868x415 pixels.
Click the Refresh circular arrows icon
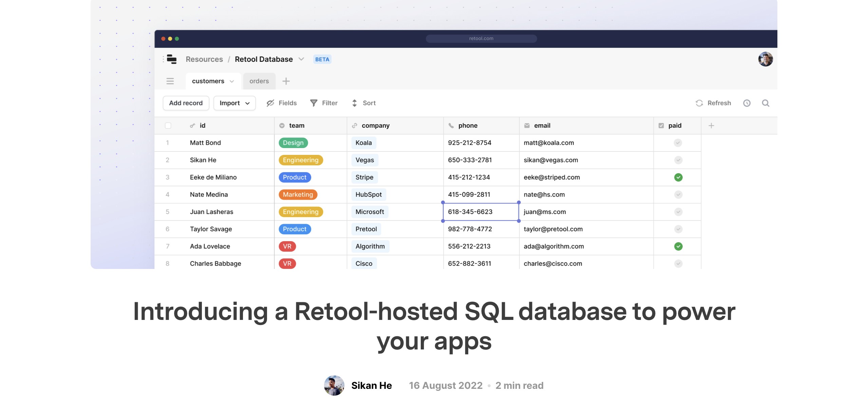[699, 103]
